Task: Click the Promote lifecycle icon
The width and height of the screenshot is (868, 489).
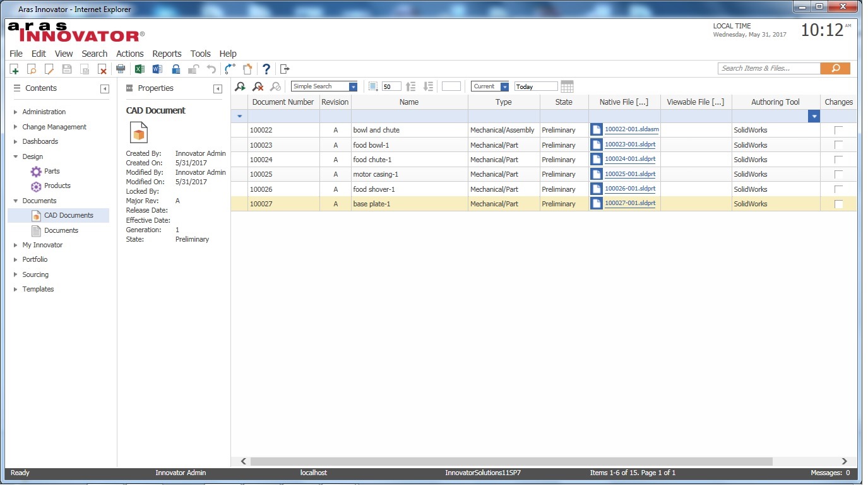Action: pyautogui.click(x=230, y=69)
